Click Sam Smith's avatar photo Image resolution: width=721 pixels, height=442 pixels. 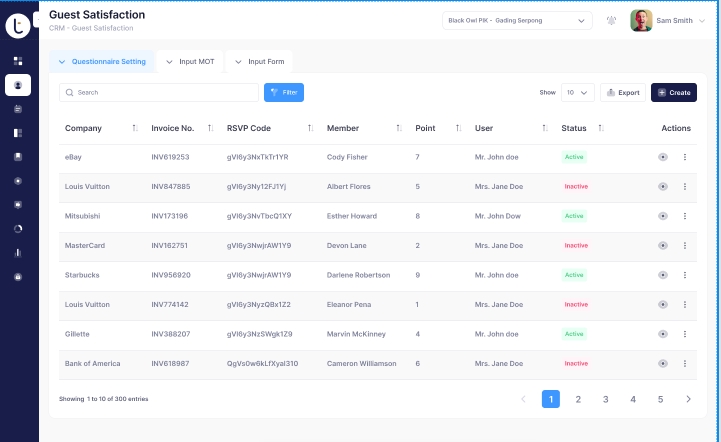tap(641, 21)
